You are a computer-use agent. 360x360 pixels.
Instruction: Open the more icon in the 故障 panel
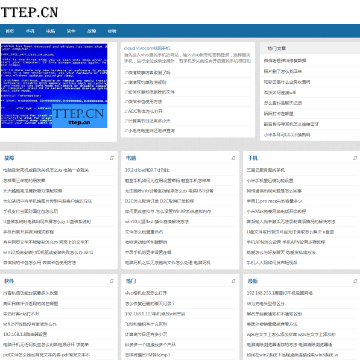tap(112, 158)
